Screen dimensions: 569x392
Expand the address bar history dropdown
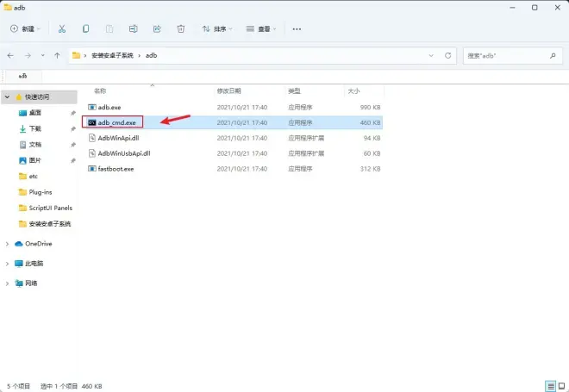(431, 55)
